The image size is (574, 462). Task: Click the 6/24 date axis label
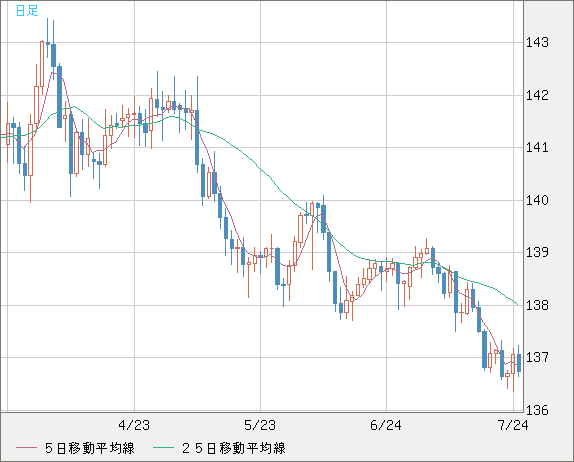coord(386,425)
